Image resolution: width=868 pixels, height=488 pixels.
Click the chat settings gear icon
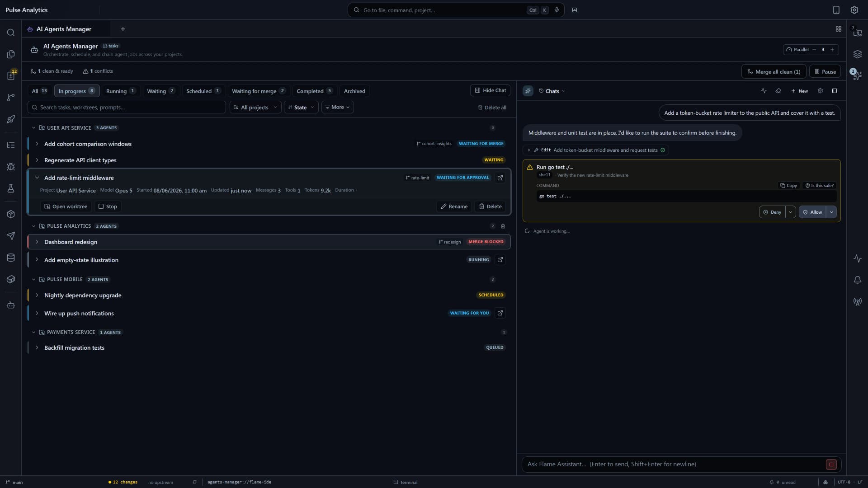[x=820, y=91]
